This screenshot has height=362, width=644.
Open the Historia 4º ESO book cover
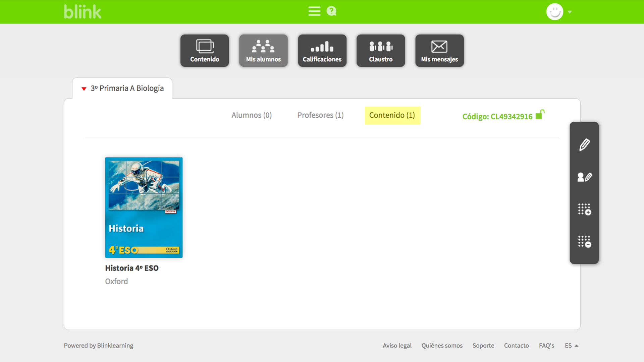point(144,207)
